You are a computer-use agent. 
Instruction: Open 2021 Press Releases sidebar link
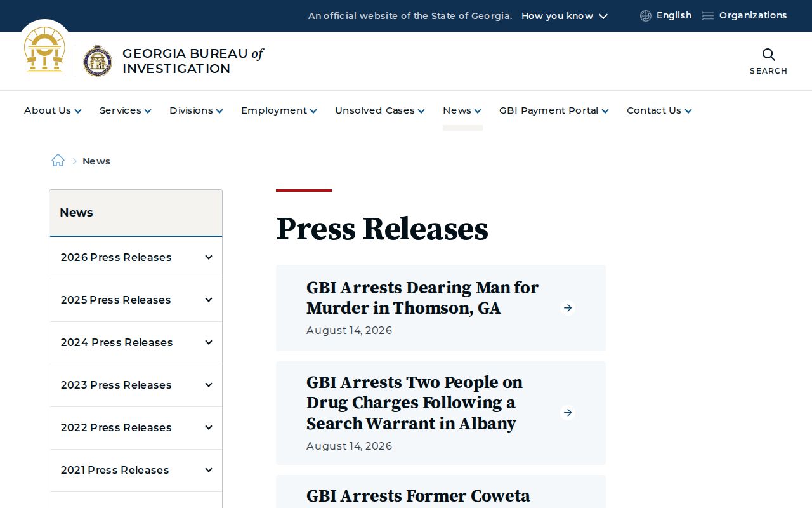coord(115,470)
